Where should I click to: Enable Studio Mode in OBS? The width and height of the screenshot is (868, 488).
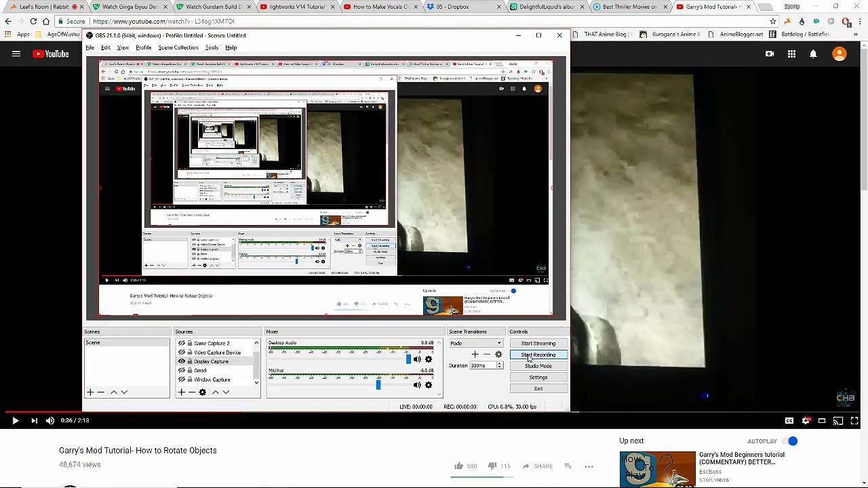538,366
